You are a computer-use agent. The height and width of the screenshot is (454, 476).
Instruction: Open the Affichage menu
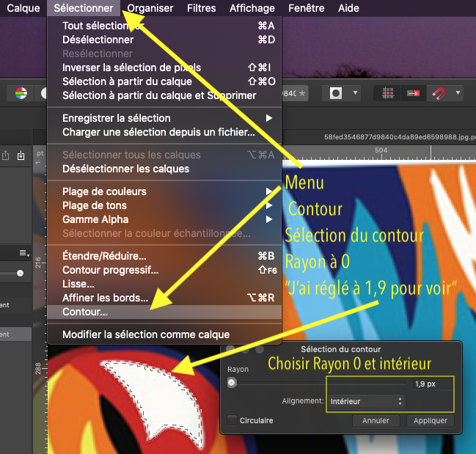tap(252, 8)
